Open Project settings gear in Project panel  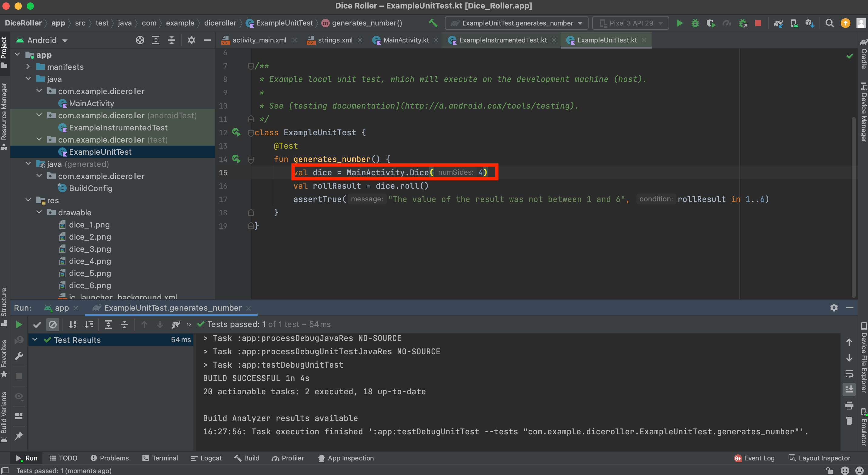[192, 40]
